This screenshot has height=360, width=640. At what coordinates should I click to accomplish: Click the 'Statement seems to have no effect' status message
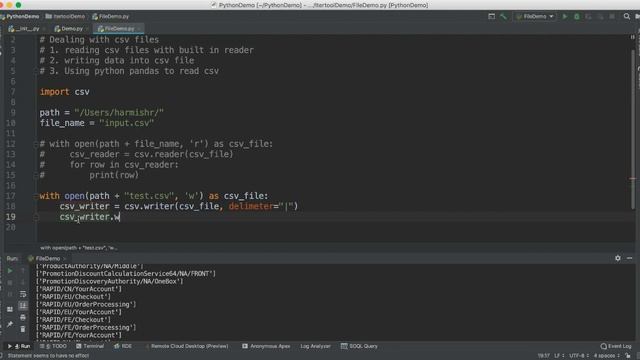48,356
